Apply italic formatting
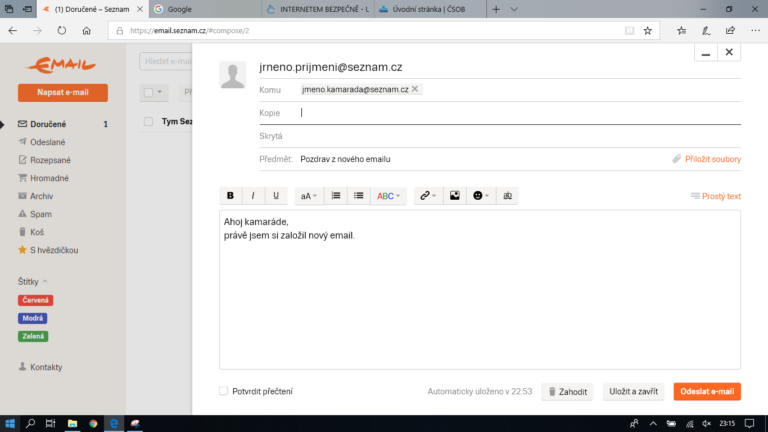The width and height of the screenshot is (768, 432). pyautogui.click(x=253, y=196)
